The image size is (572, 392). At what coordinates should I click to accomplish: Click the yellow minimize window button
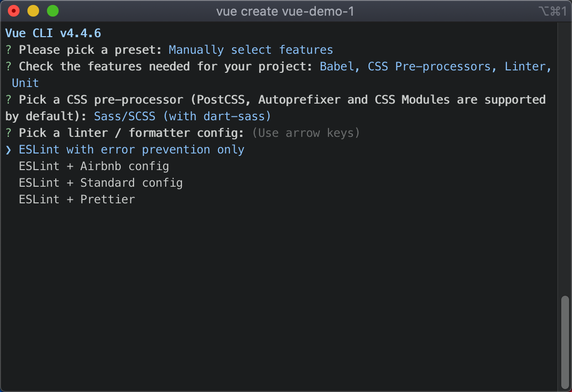33,11
